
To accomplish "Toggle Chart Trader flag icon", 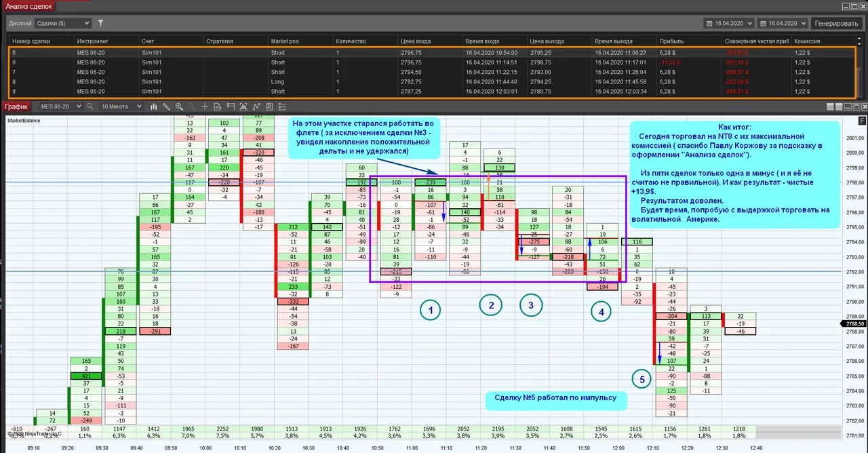I will coord(231,106).
